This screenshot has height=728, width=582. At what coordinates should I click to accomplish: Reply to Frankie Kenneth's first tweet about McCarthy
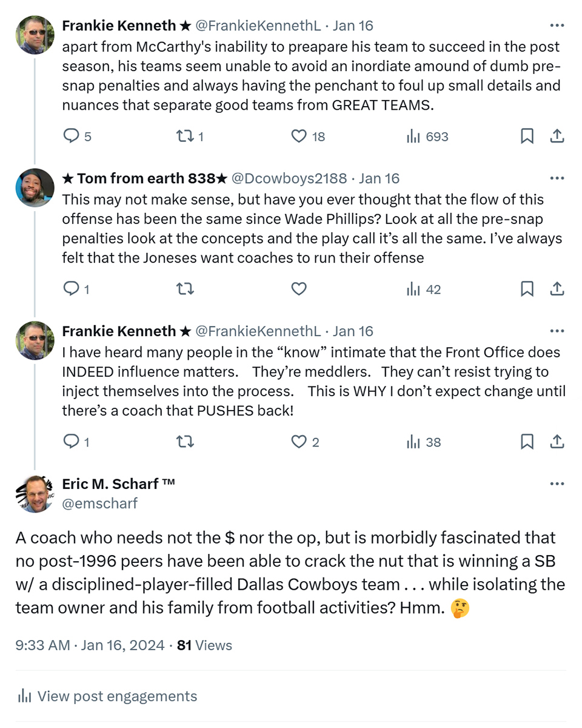click(78, 136)
